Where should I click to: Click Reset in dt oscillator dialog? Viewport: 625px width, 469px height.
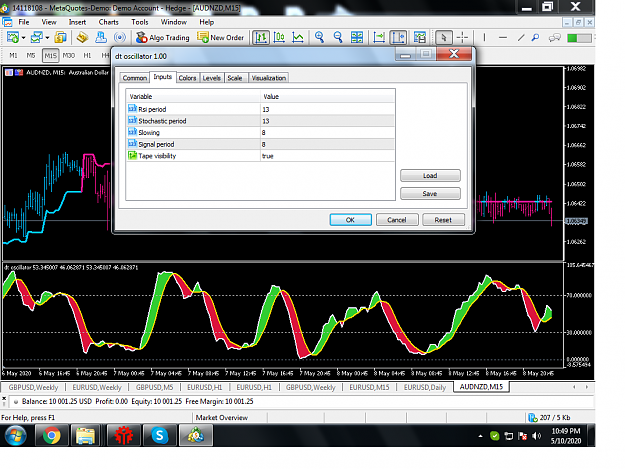443,220
